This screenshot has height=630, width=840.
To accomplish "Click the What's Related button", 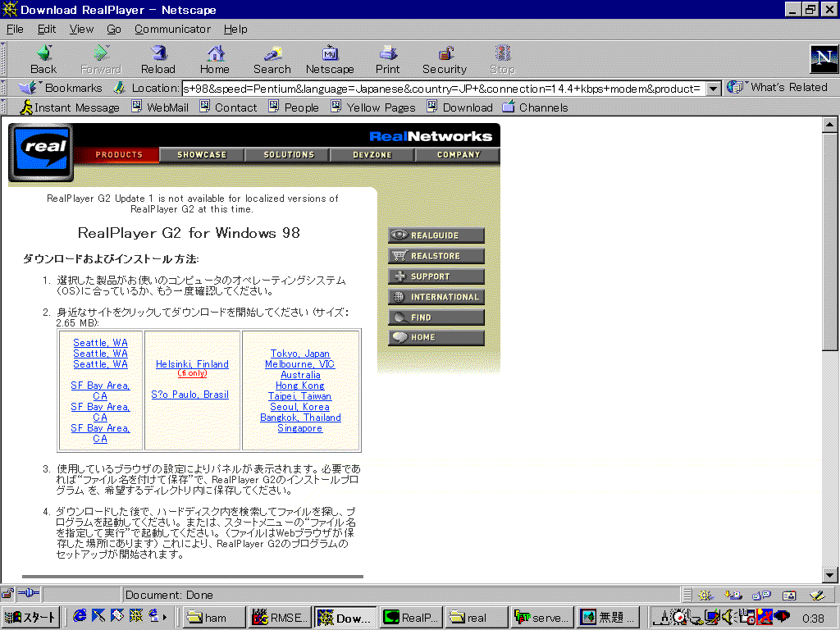I will pos(778,87).
